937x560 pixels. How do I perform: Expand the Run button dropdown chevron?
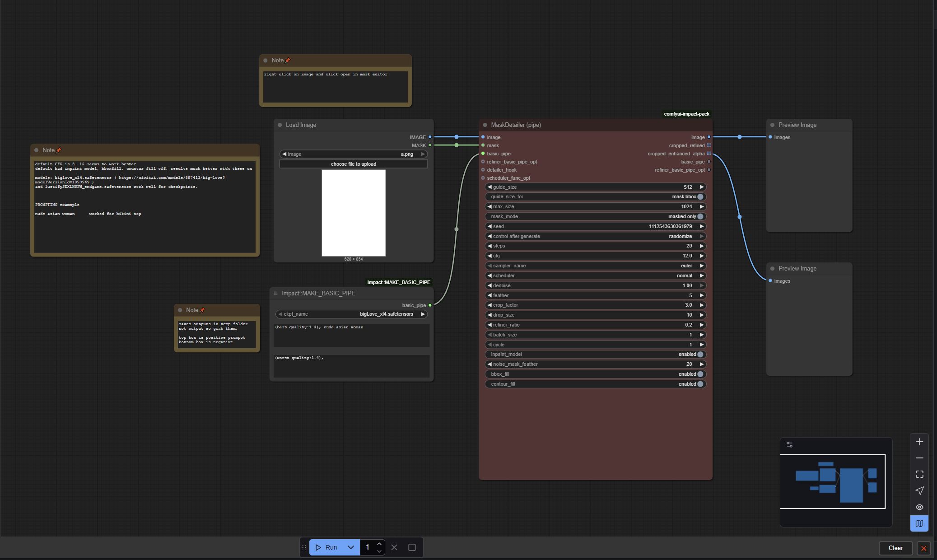(x=351, y=547)
